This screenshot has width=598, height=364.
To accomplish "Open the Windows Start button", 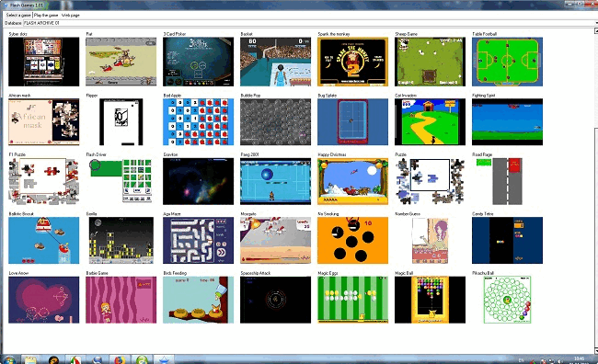I will coord(8,359).
